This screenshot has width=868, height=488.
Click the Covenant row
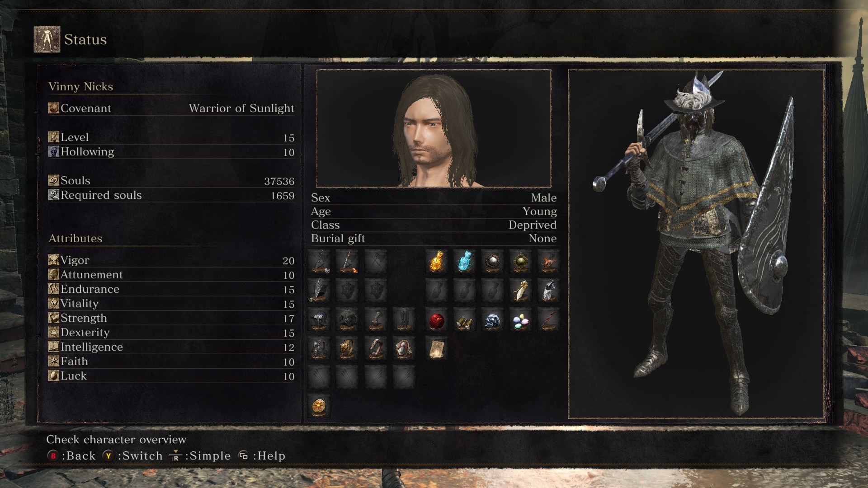[171, 108]
